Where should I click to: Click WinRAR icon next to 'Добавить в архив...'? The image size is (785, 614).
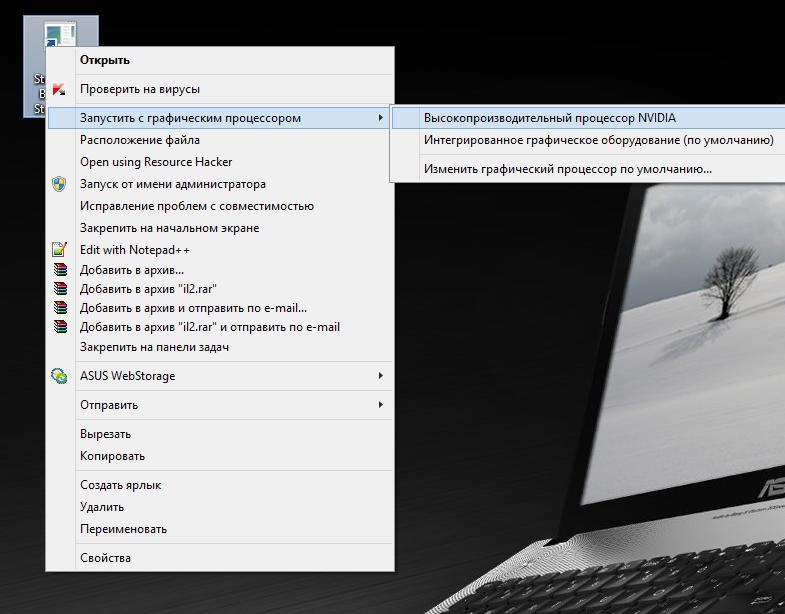pos(60,270)
